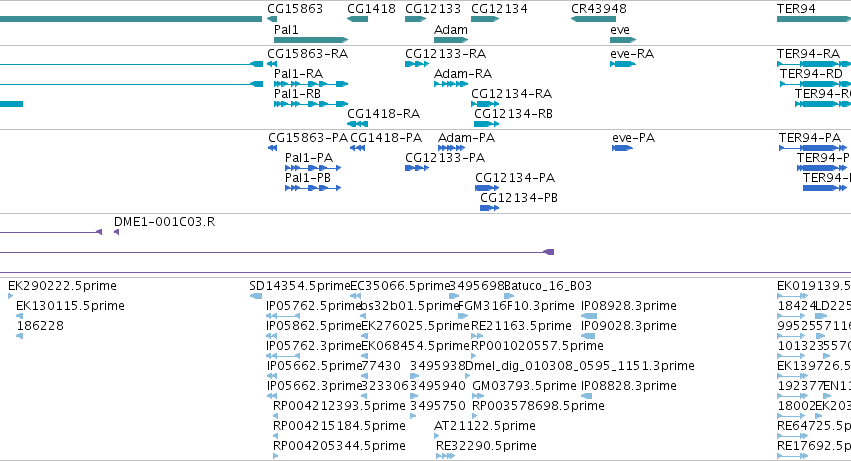Open the CG15863-RA transcript label
Screen dimensions: 851x461
pos(307,54)
